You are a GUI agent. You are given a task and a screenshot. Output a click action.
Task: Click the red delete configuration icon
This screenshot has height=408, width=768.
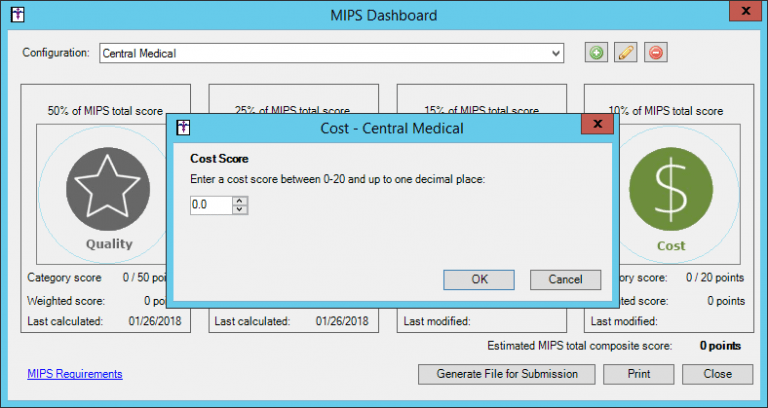coord(656,53)
